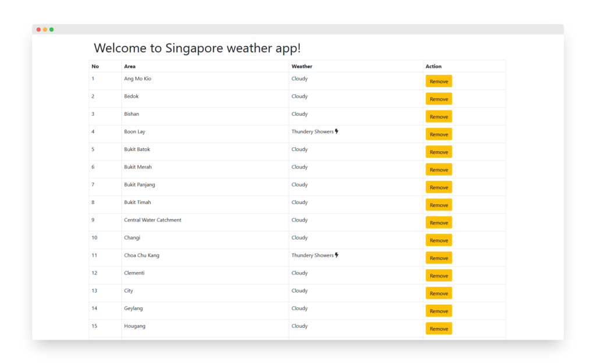Remove the Clementi row
The width and height of the screenshot is (596, 364).
[439, 276]
